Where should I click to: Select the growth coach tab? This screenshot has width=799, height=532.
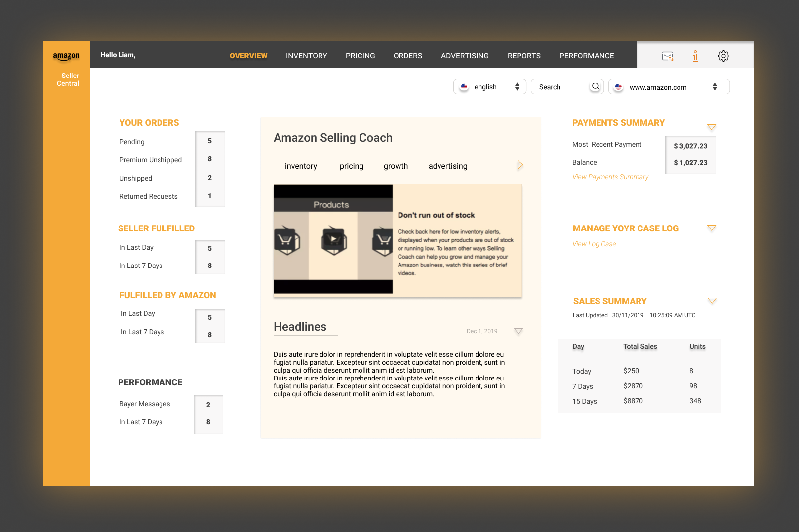click(396, 166)
